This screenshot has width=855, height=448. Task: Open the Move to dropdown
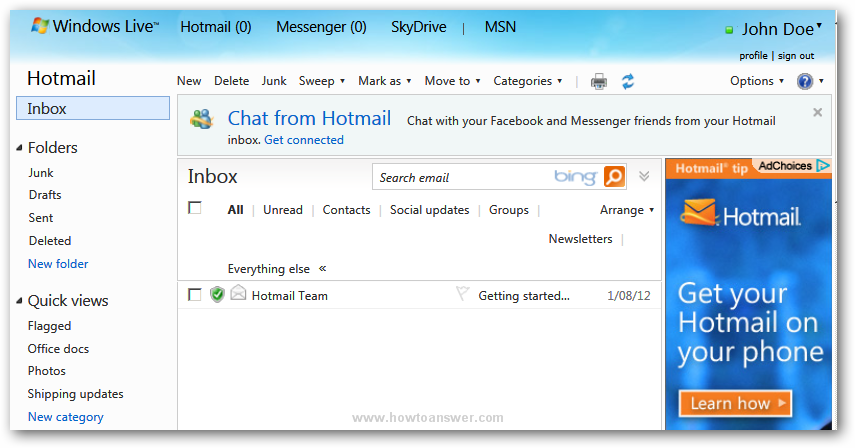tap(453, 81)
